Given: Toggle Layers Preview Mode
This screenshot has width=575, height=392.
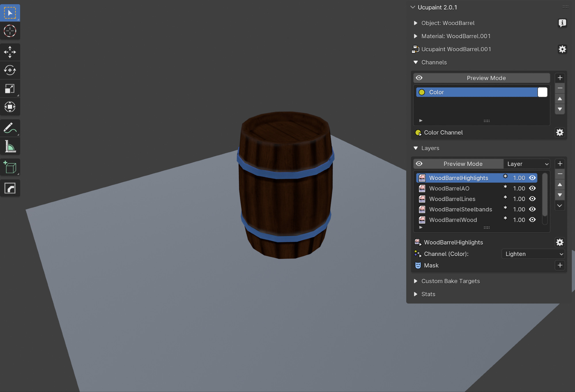Looking at the screenshot, I should pos(458,164).
